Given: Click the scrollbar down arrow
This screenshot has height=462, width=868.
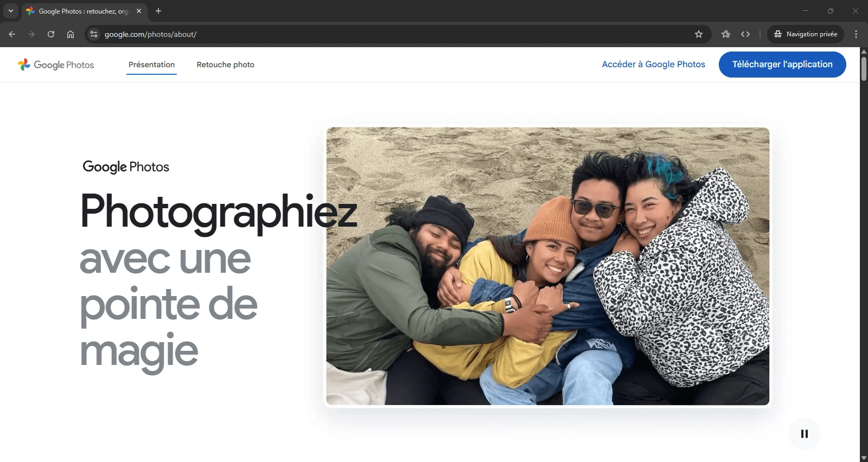Looking at the screenshot, I should (864, 458).
